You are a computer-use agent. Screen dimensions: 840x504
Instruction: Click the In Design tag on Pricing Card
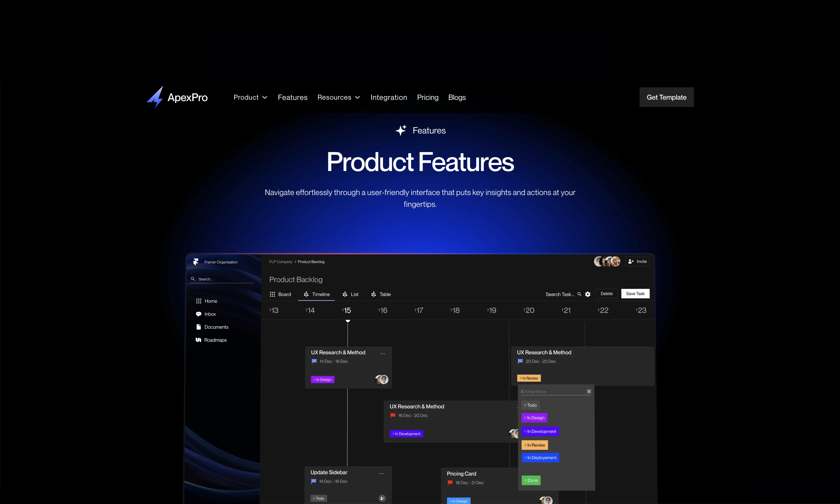click(x=458, y=501)
